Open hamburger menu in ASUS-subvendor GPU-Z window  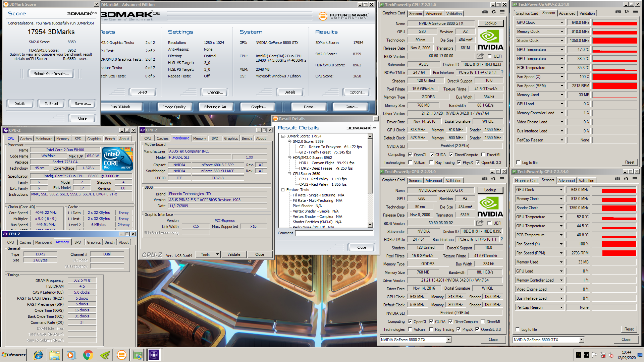tap(502, 12)
